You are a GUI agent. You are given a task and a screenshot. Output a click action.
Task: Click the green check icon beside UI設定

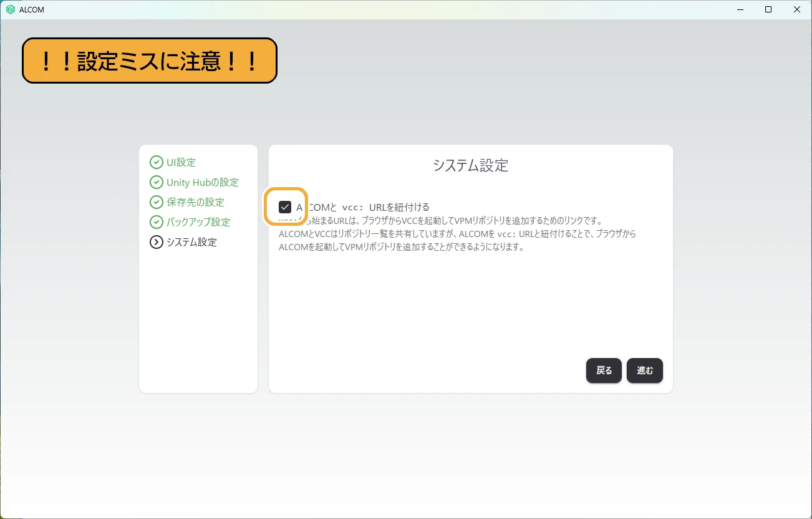pos(156,162)
